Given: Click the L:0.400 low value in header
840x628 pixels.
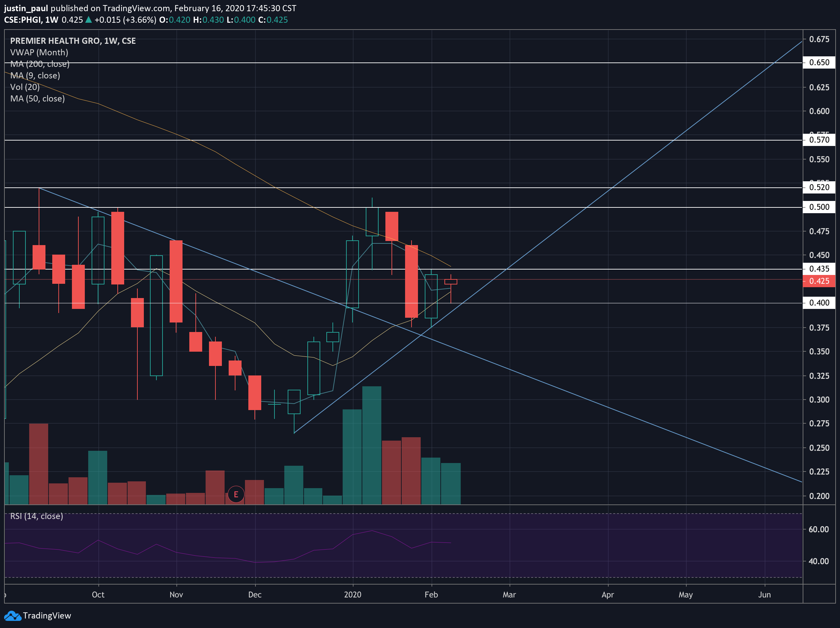Looking at the screenshot, I should pos(241,20).
